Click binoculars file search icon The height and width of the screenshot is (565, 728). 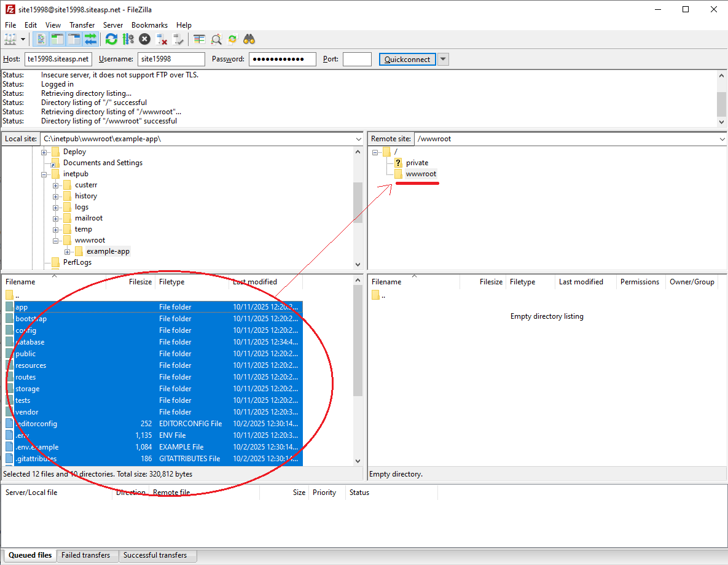pyautogui.click(x=249, y=39)
